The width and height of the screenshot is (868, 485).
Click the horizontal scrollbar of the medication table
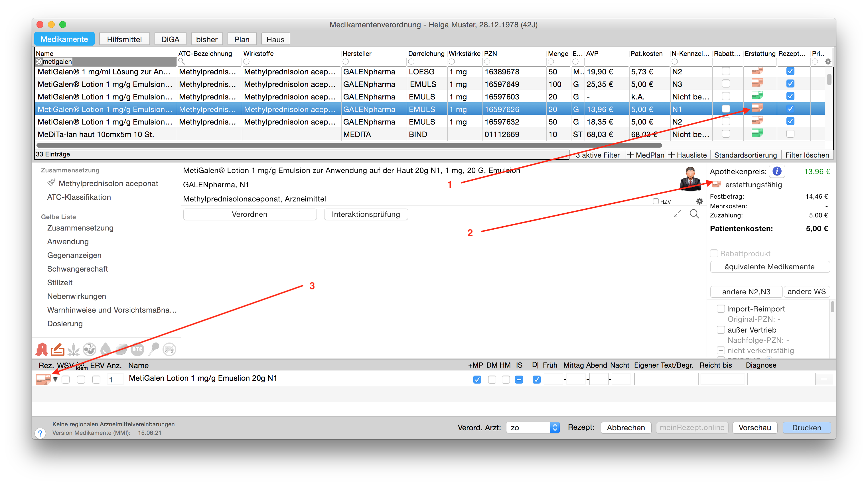pyautogui.click(x=349, y=145)
